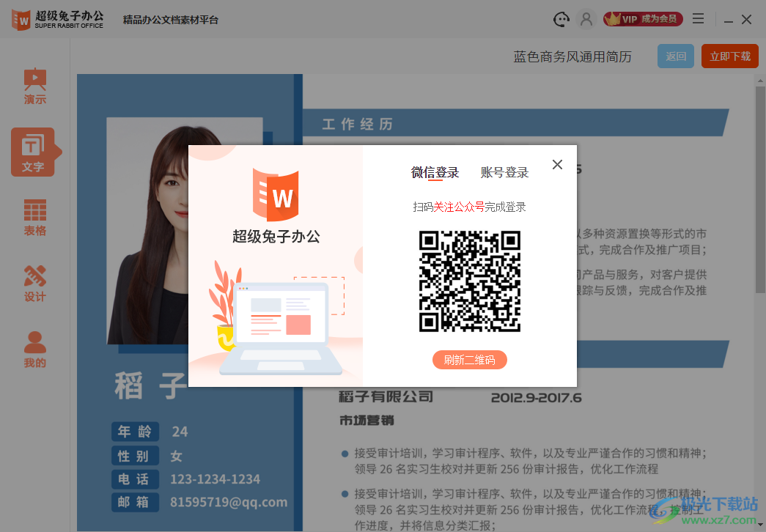Click the feedback smiley icon
This screenshot has width=766, height=532.
[561, 19]
